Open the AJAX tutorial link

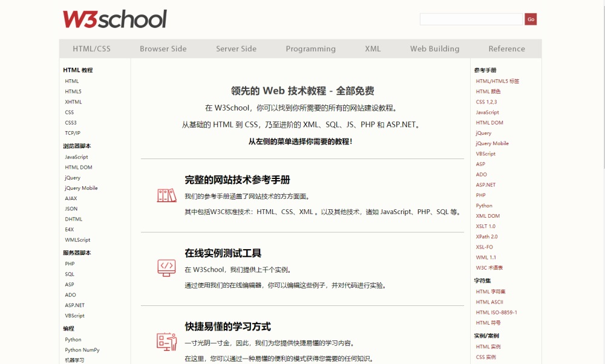click(x=71, y=198)
